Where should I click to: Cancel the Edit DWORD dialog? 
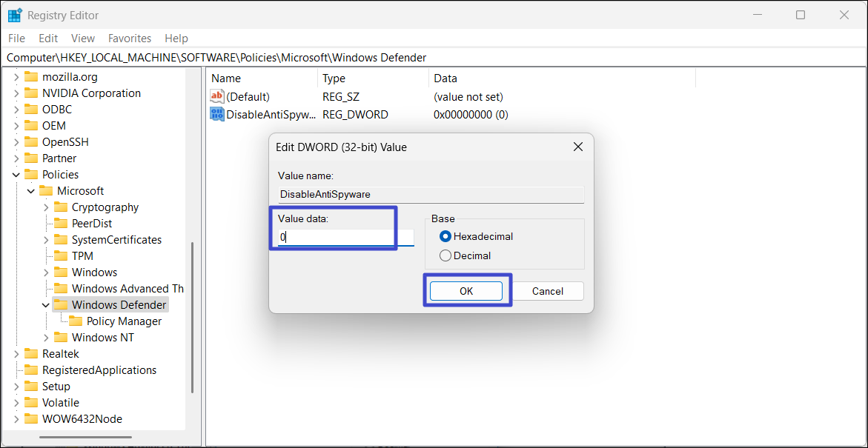[548, 291]
